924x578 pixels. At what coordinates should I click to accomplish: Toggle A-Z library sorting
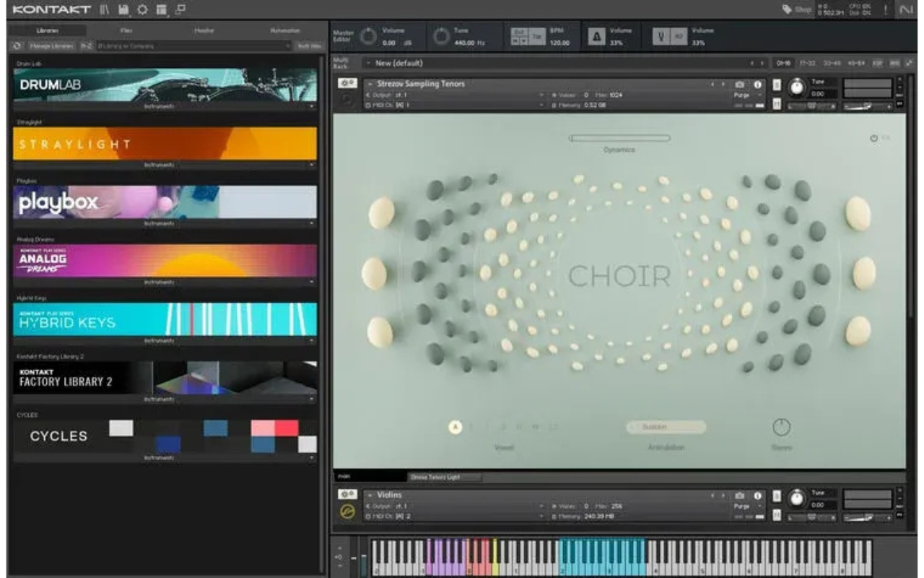coord(86,46)
